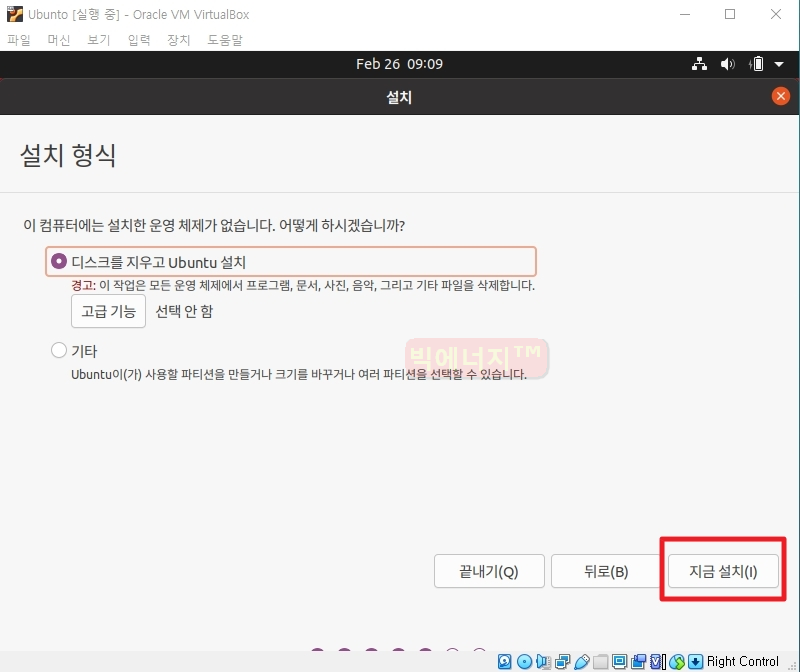Screen dimensions: 800x672
Task: Click the recording status indicator icon
Action: click(638, 662)
